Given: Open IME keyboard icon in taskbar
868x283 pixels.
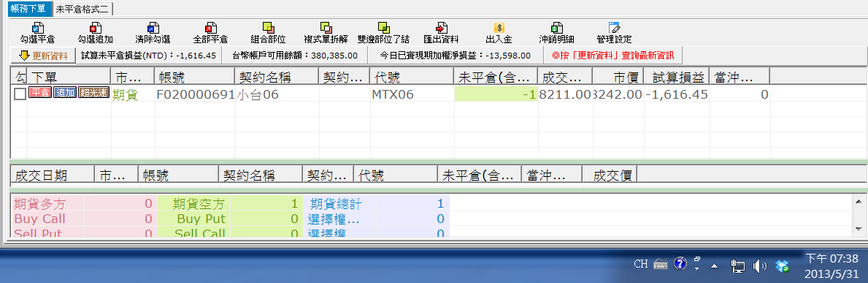Looking at the screenshot, I should click(x=661, y=264).
